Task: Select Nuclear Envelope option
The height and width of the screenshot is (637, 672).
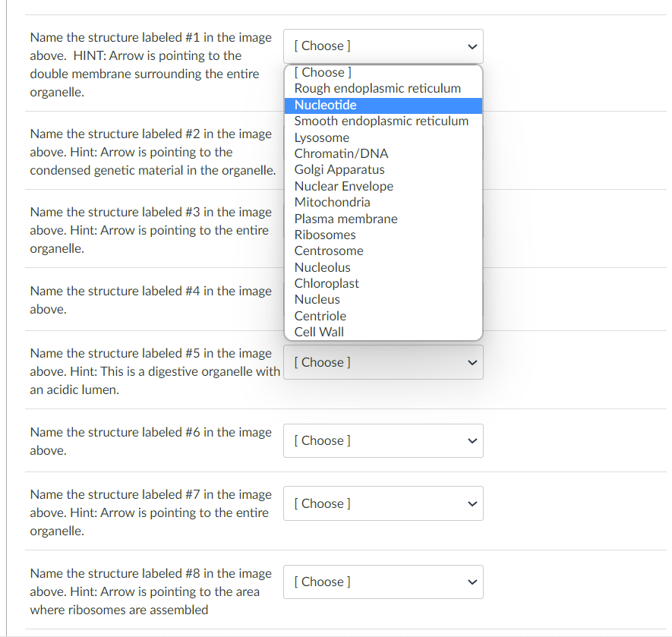Action: tap(383, 186)
